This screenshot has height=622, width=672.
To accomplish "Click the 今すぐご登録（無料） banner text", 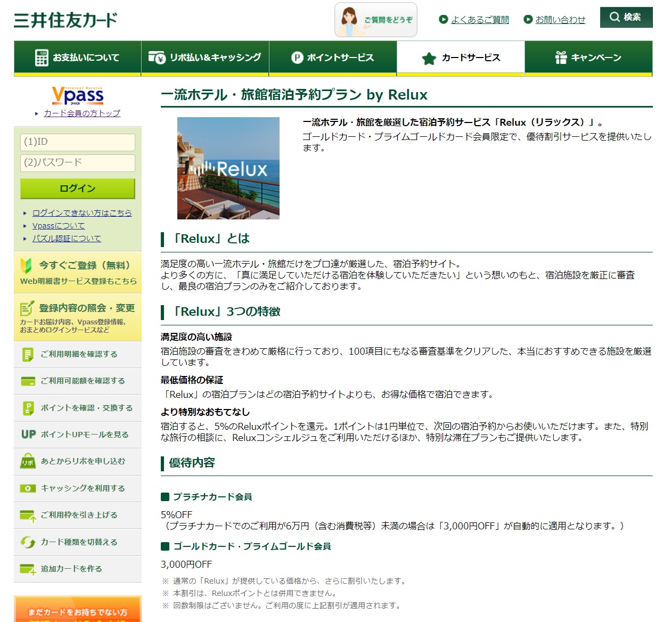I will pyautogui.click(x=85, y=265).
